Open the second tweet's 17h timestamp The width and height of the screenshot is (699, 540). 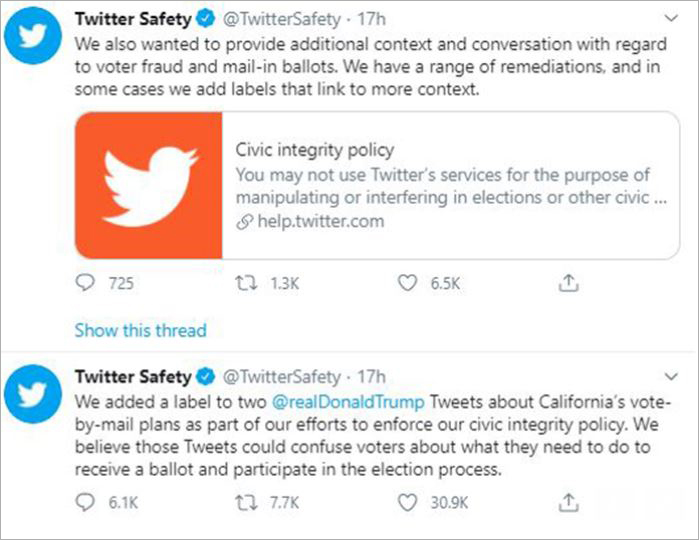pos(371,377)
